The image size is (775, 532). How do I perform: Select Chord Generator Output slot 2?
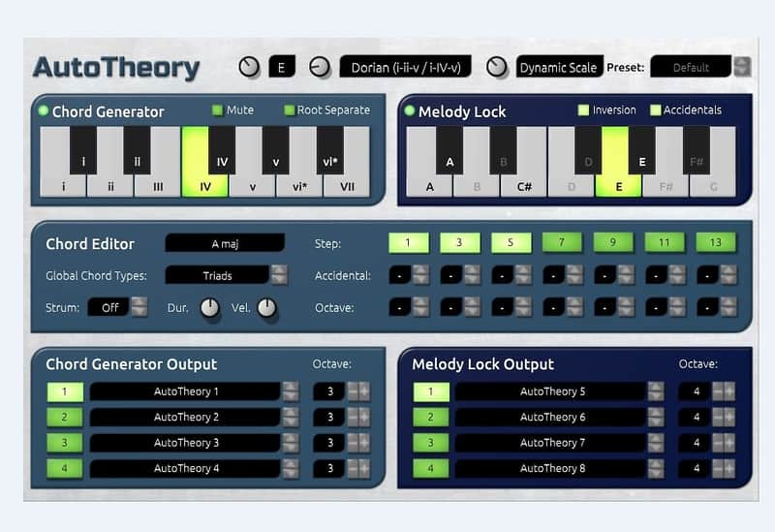tap(65, 417)
